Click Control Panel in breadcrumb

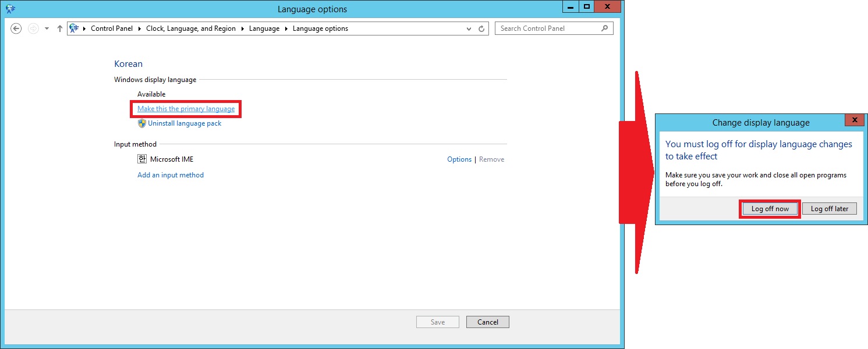pos(112,29)
